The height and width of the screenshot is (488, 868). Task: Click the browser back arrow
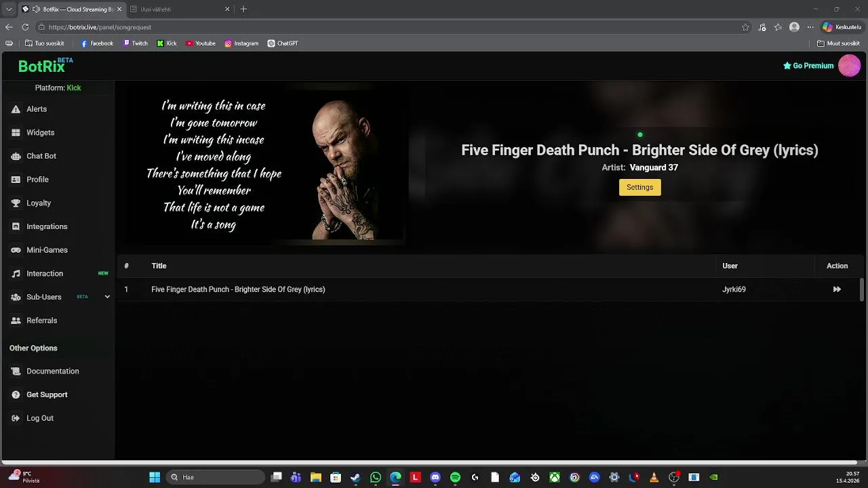tap(9, 27)
